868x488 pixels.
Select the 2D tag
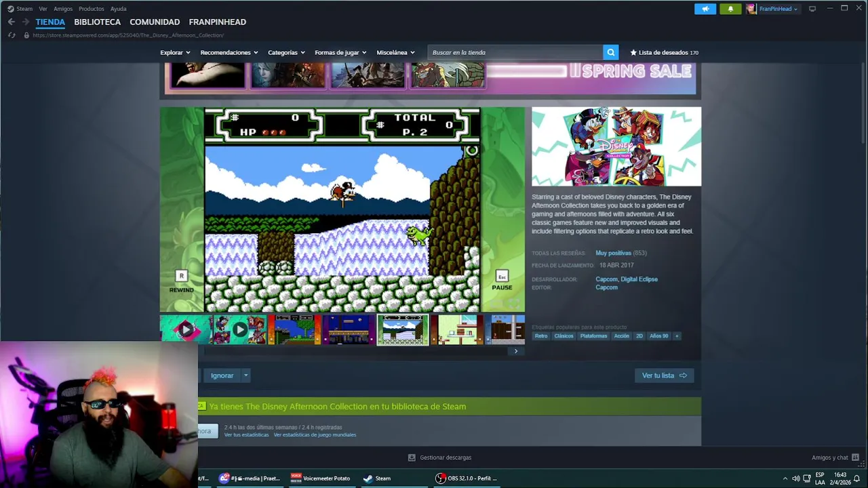click(x=639, y=336)
